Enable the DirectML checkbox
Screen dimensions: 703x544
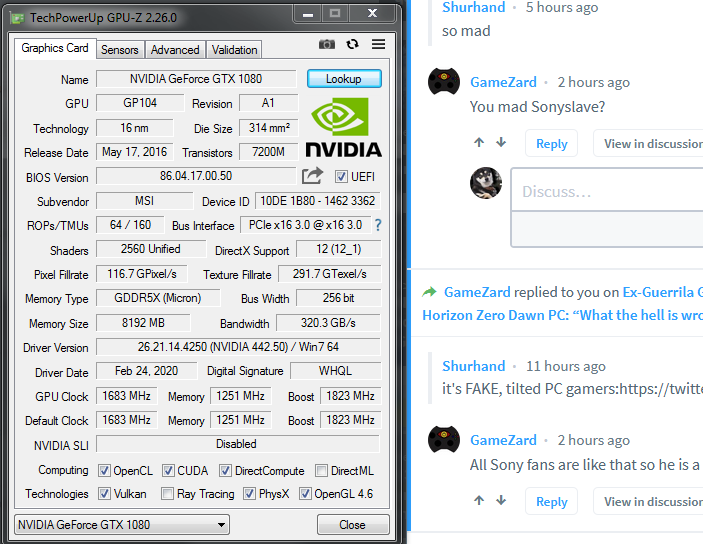pos(321,471)
